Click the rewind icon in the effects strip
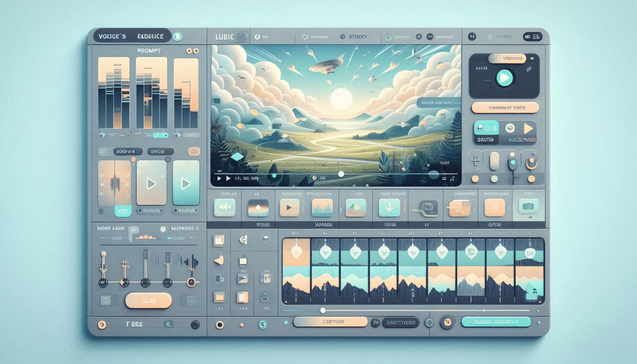The width and height of the screenshot is (637, 364). [x=224, y=208]
